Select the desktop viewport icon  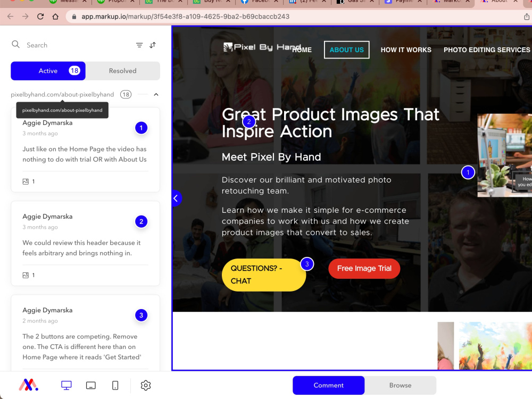point(66,385)
